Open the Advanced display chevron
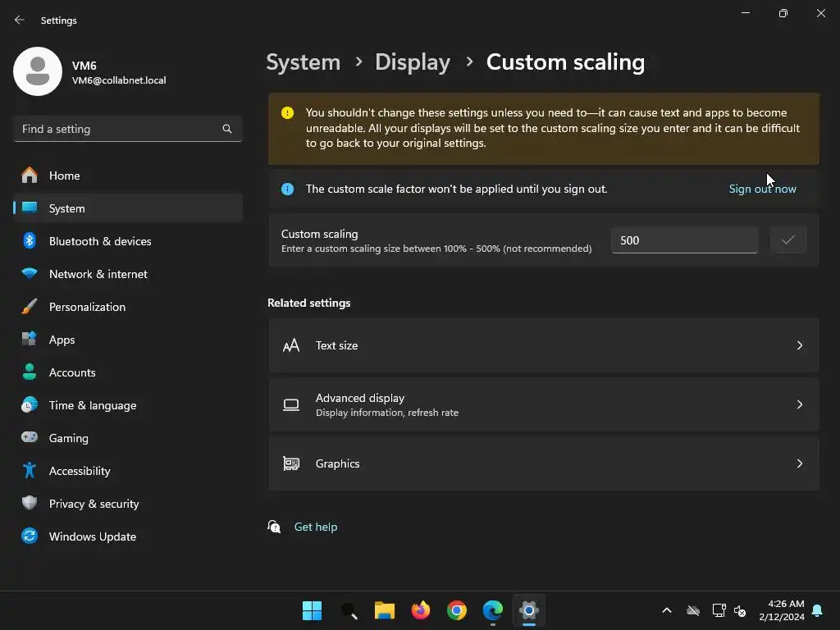This screenshot has width=840, height=630. point(800,404)
